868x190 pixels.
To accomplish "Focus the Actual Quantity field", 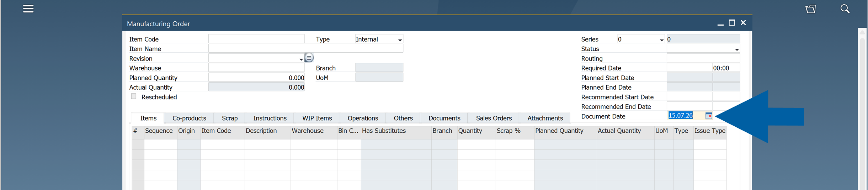I will [256, 87].
